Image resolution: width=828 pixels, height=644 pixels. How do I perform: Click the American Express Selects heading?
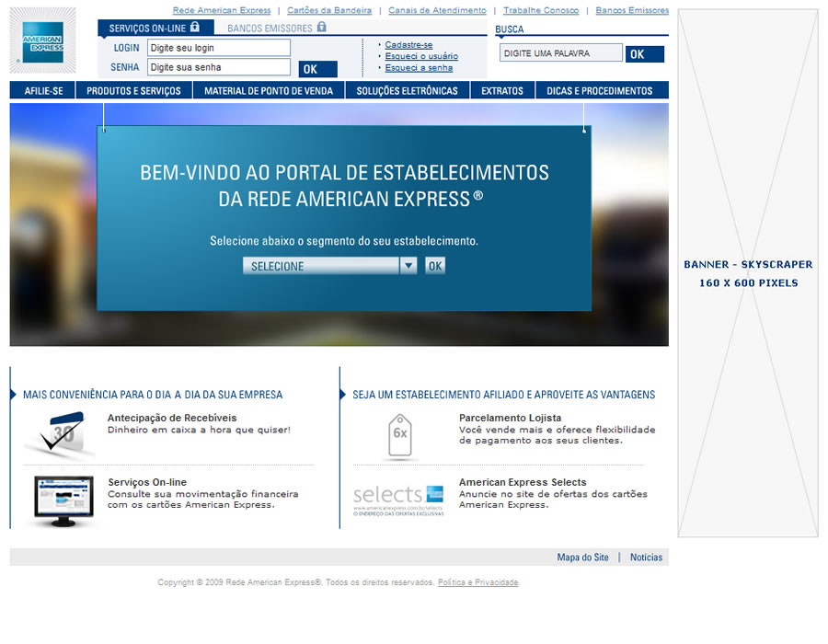[x=523, y=482]
